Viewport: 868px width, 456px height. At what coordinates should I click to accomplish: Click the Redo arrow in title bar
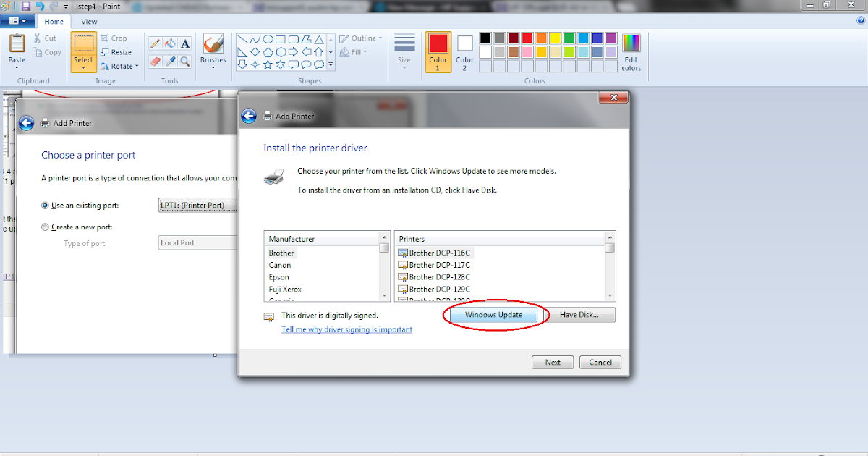point(54,6)
